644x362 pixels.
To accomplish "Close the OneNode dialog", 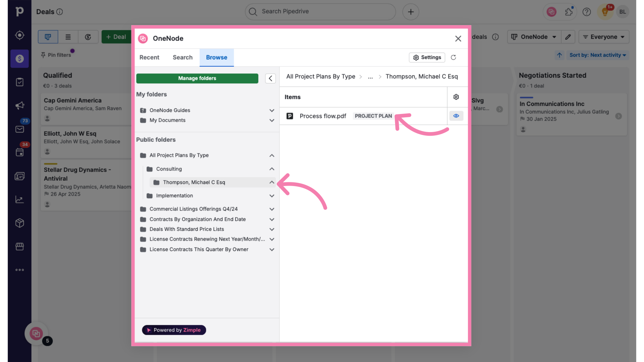I will pos(458,39).
